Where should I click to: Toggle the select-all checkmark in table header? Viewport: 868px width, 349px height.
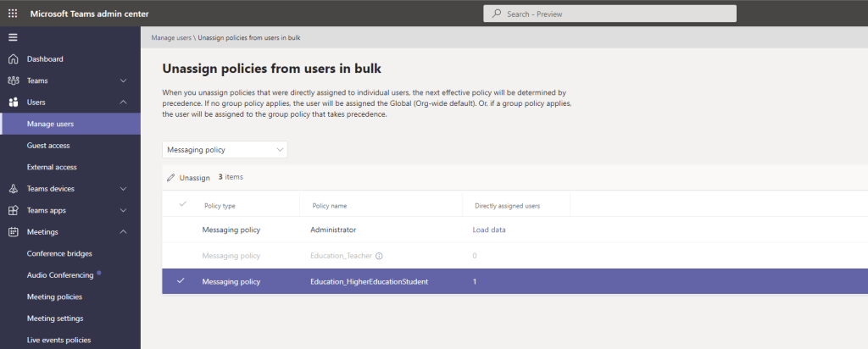coord(181,204)
